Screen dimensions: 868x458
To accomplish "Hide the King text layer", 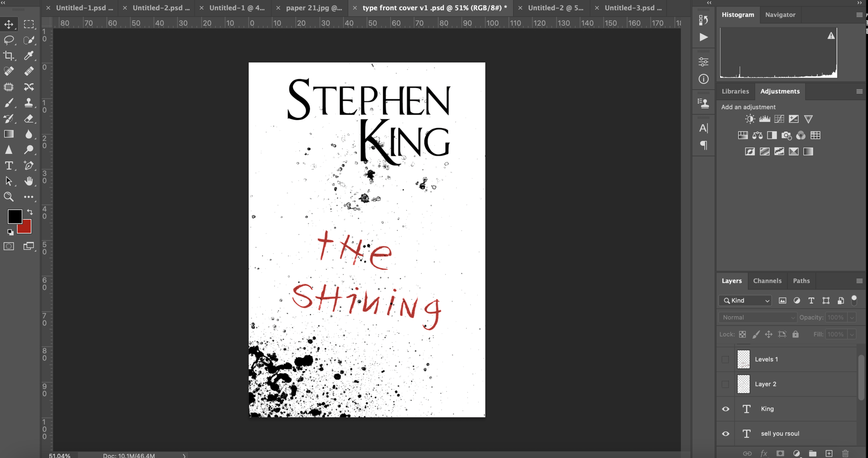I will [726, 409].
